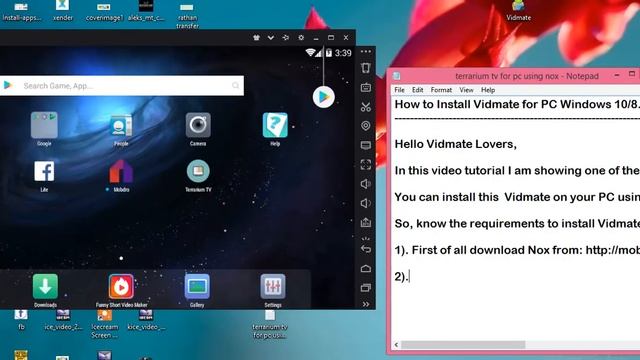
Task: Expand the Nox sidebar double-arrow
Action: point(366,304)
